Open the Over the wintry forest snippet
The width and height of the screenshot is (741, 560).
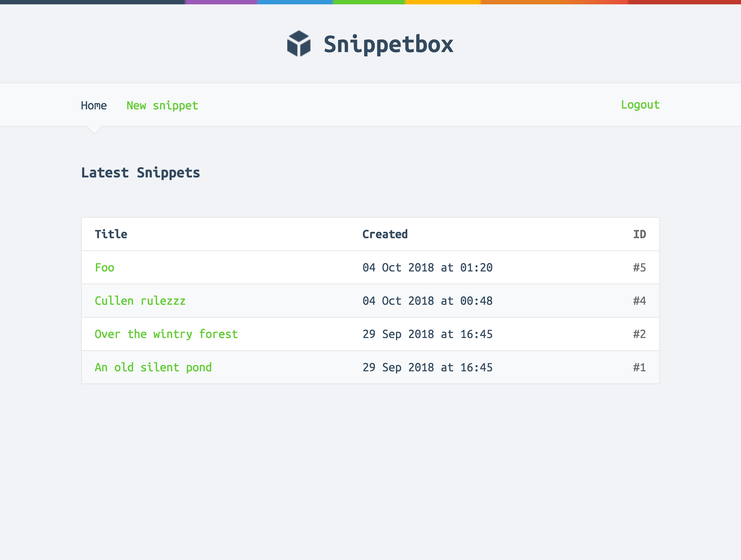click(x=166, y=334)
